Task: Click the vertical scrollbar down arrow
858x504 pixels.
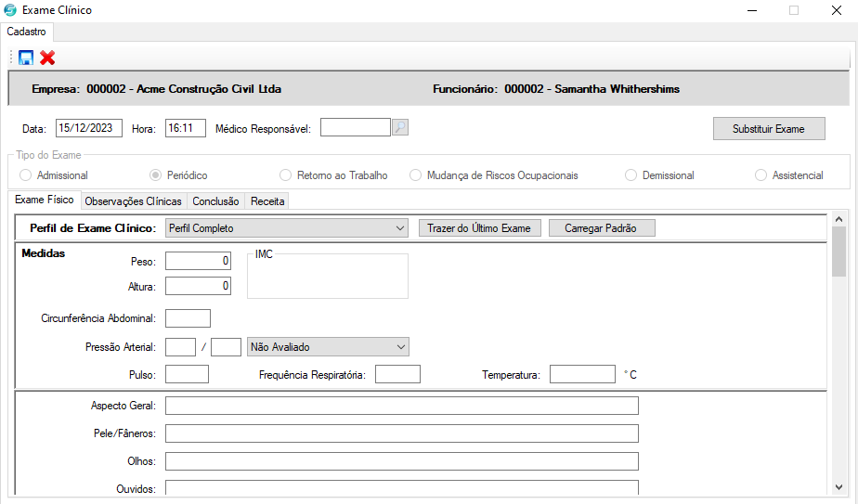Action: coord(838,485)
